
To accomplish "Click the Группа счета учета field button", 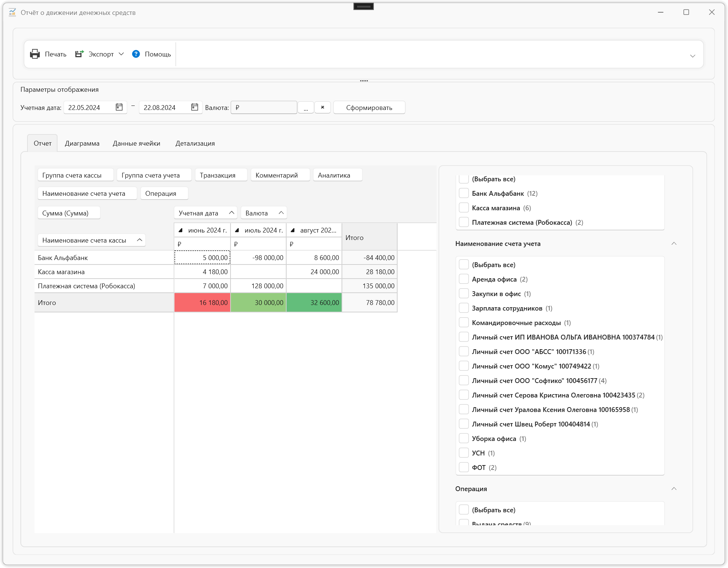I will (x=154, y=175).
